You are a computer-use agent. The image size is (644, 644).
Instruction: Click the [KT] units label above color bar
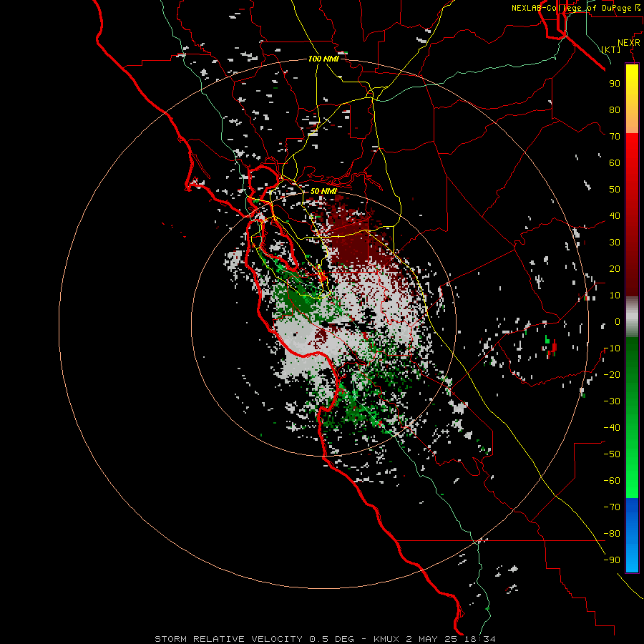[x=611, y=49]
